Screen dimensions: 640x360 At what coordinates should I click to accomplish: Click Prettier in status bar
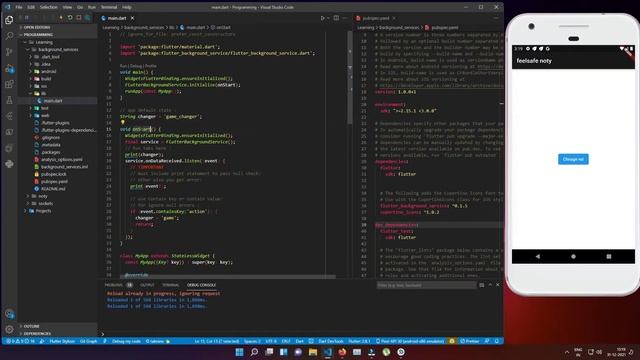[x=470, y=341]
